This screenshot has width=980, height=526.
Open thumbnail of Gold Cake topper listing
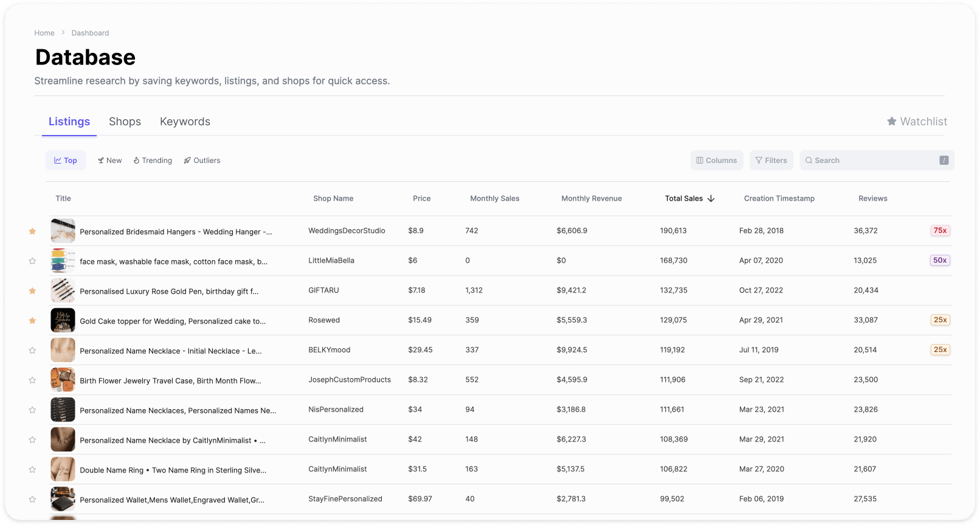tap(63, 320)
